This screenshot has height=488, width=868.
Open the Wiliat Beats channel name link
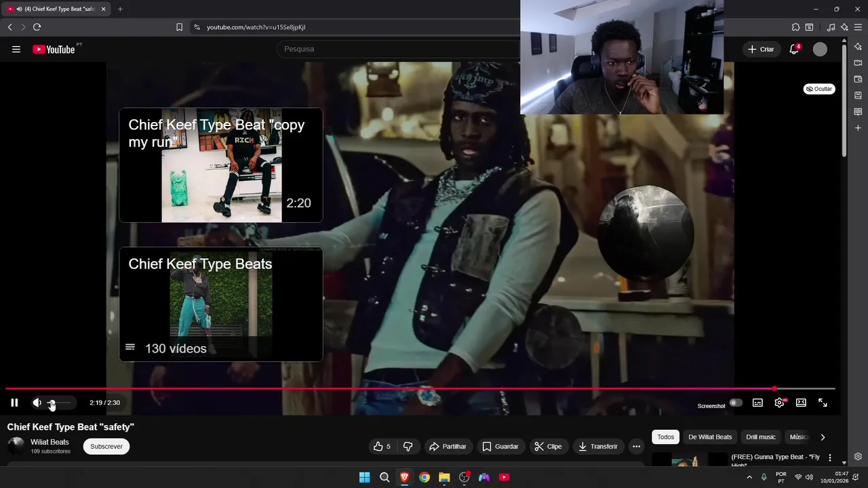(50, 442)
